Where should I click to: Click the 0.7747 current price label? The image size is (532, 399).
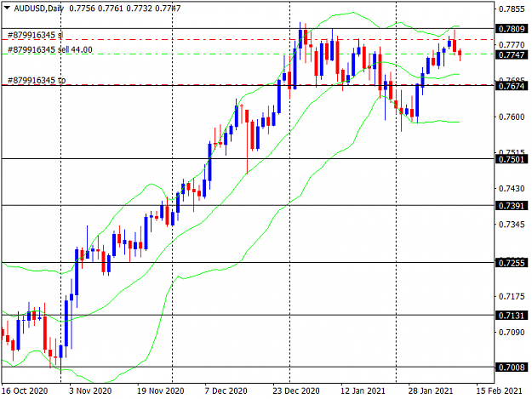[512, 54]
